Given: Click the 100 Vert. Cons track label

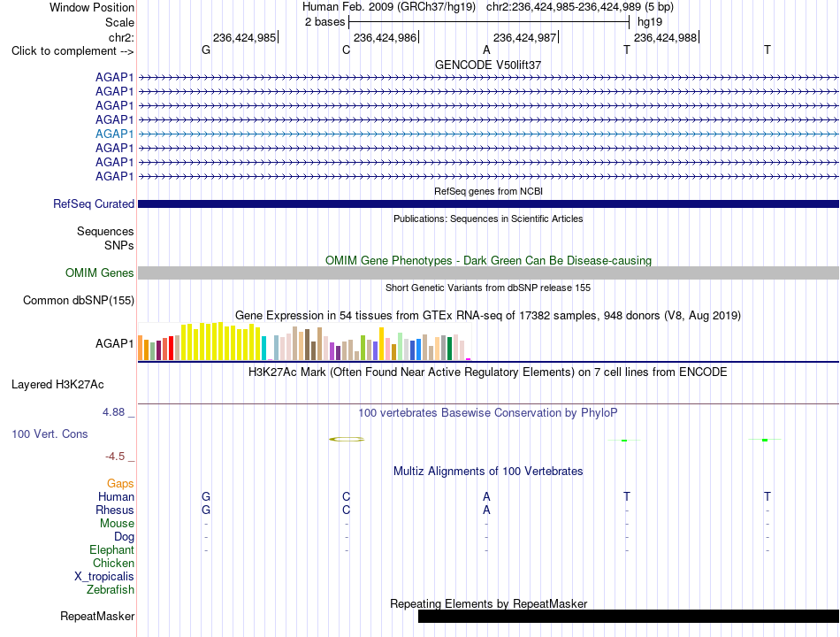Looking at the screenshot, I should (x=50, y=434).
